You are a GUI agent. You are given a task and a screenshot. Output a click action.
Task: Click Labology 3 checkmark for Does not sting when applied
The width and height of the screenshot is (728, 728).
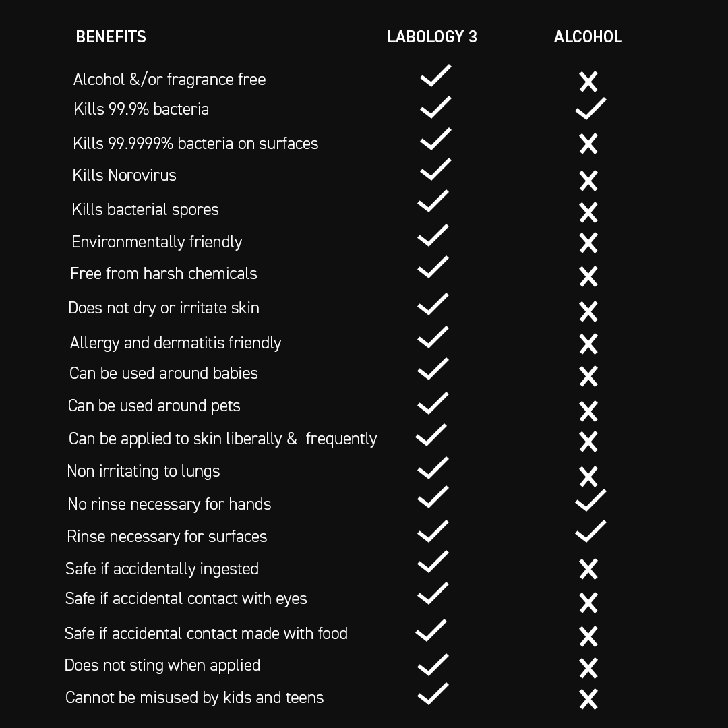(x=433, y=665)
